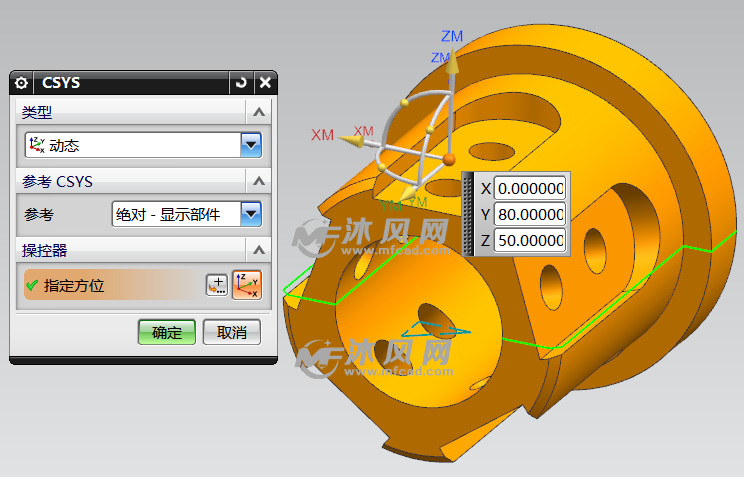The image size is (744, 477).
Task: Collapse the 操控器 section
Action: [259, 250]
